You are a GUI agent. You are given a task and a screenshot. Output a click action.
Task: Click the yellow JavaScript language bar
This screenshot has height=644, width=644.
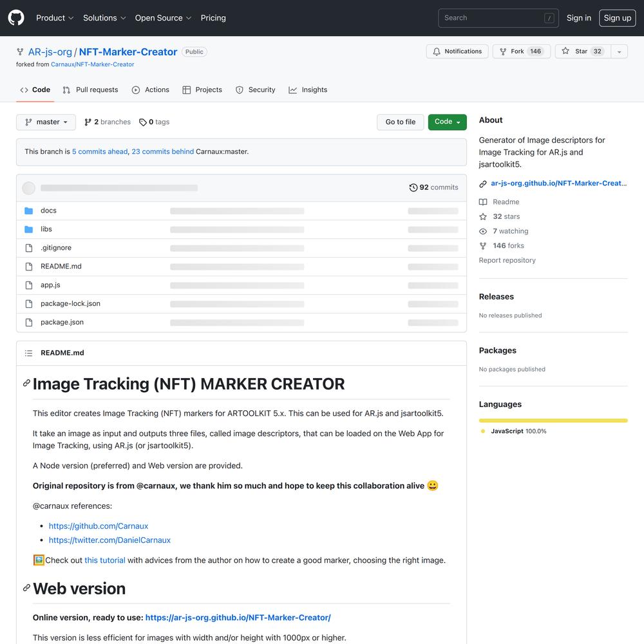553,421
